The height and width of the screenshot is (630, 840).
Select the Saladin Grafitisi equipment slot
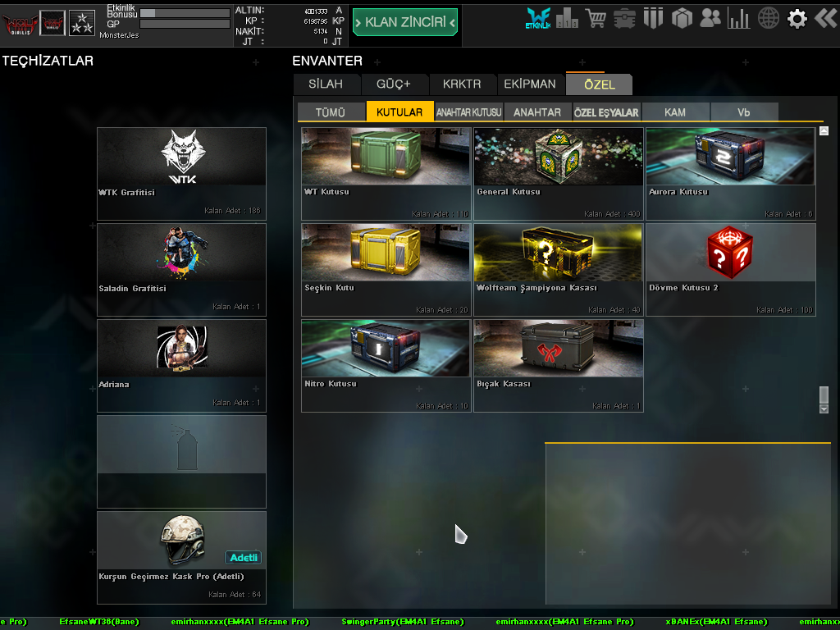tap(181, 269)
